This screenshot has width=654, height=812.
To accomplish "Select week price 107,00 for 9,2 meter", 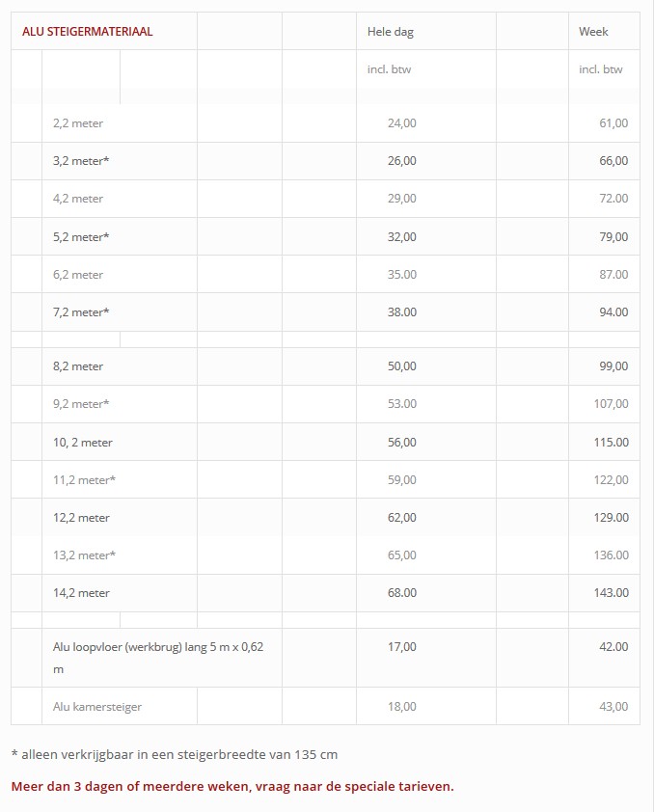I will click(611, 404).
